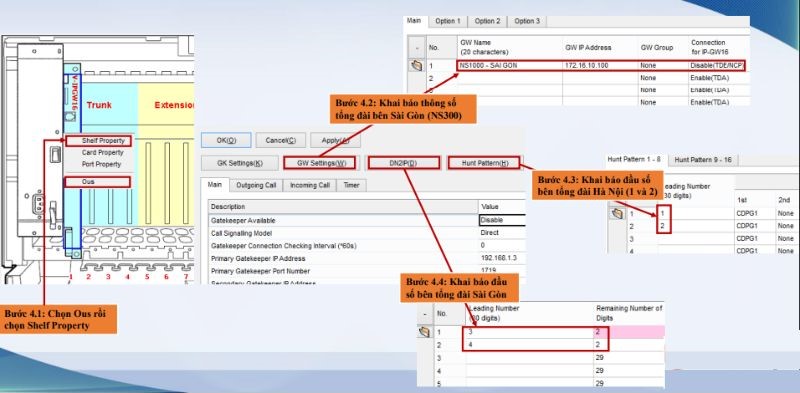
Task: Switch to Hunt Pattern 9 - 16 tab
Action: click(703, 160)
